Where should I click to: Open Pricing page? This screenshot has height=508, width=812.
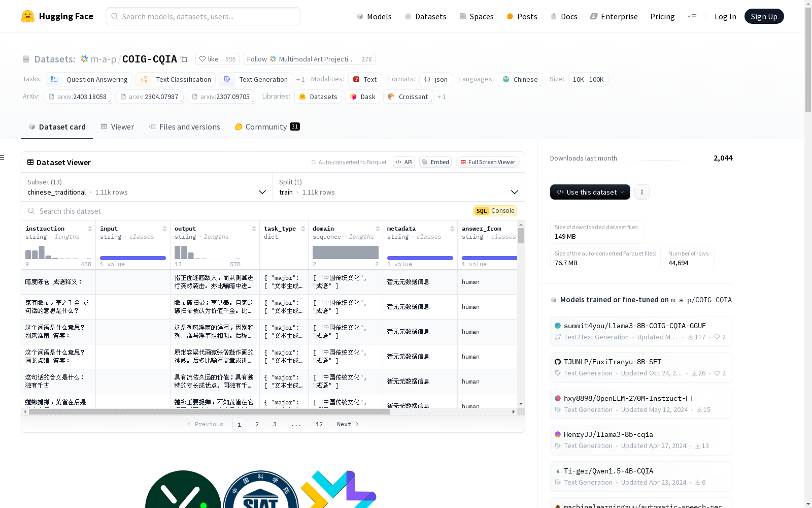[662, 16]
